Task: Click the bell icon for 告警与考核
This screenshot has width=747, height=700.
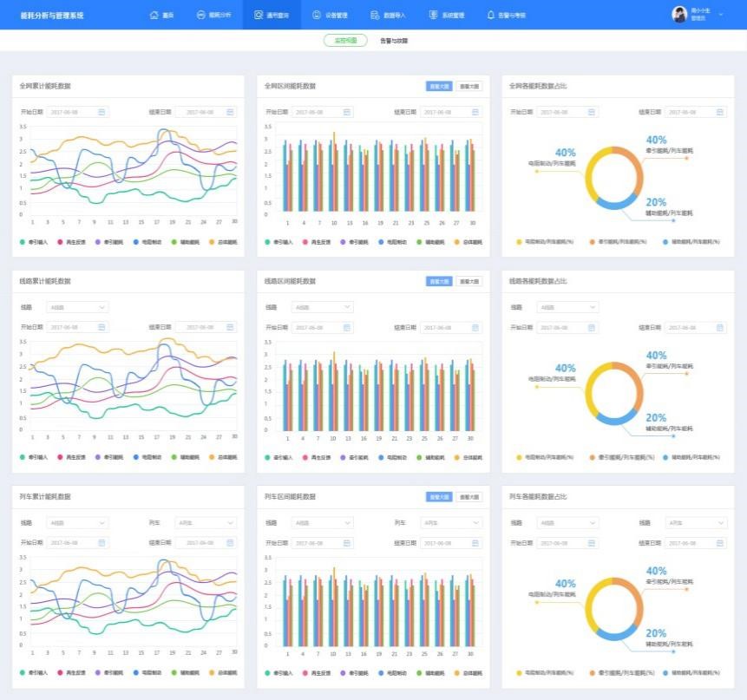Action: [x=491, y=15]
